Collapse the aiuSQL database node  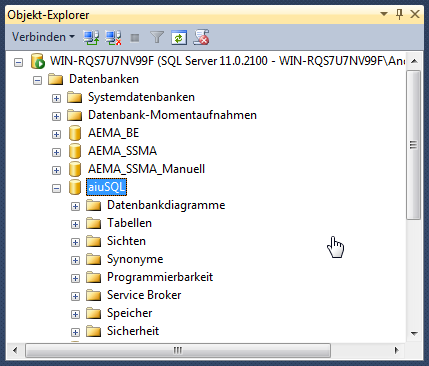56,188
